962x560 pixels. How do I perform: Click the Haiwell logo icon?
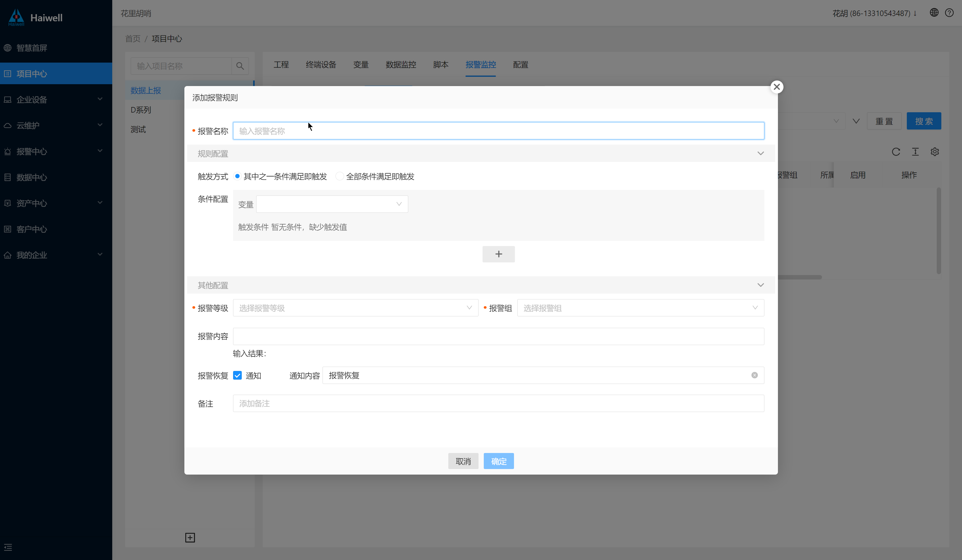[x=16, y=17]
